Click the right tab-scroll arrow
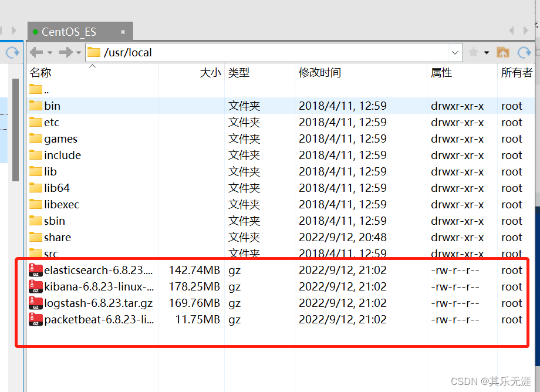The width and height of the screenshot is (540, 392). (524, 31)
